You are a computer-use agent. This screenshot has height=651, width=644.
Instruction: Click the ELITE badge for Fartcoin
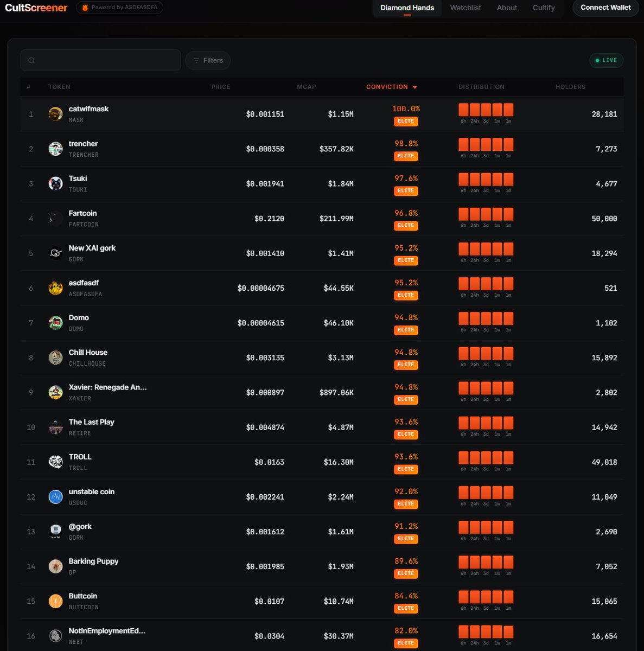coord(406,226)
